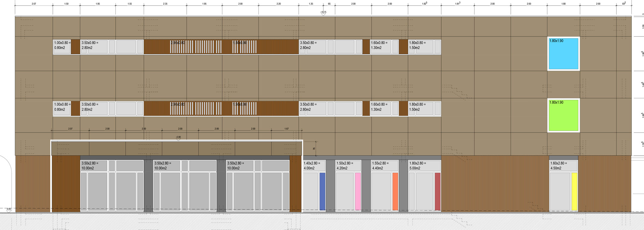The height and width of the screenshot is (230, 644).
Task: Click the dark red door panel
Action: click(x=437, y=191)
